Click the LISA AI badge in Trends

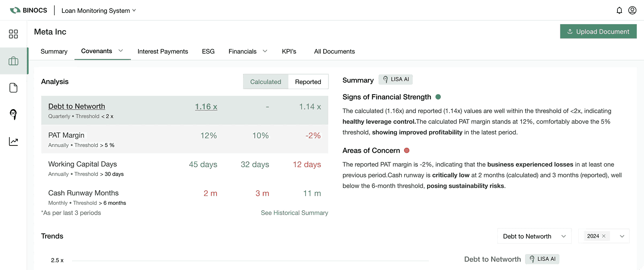coord(542,259)
